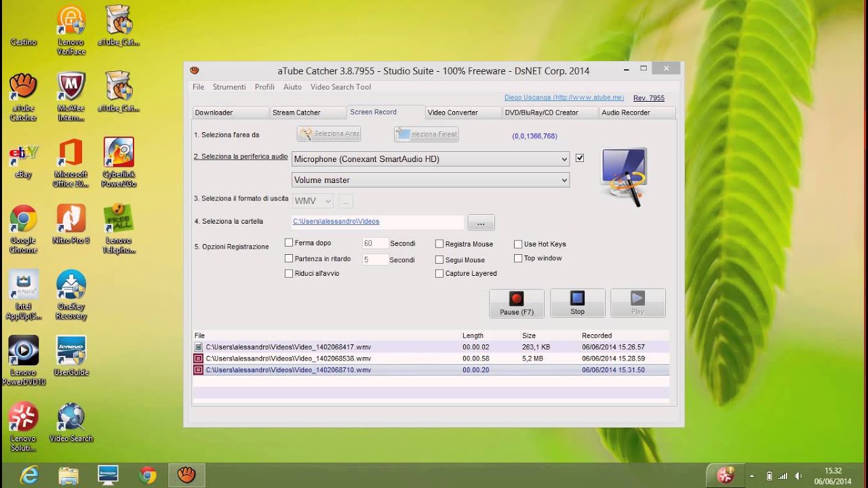Open the eBay desktop shortcut
Viewport: 868px width, 488px height.
24,161
